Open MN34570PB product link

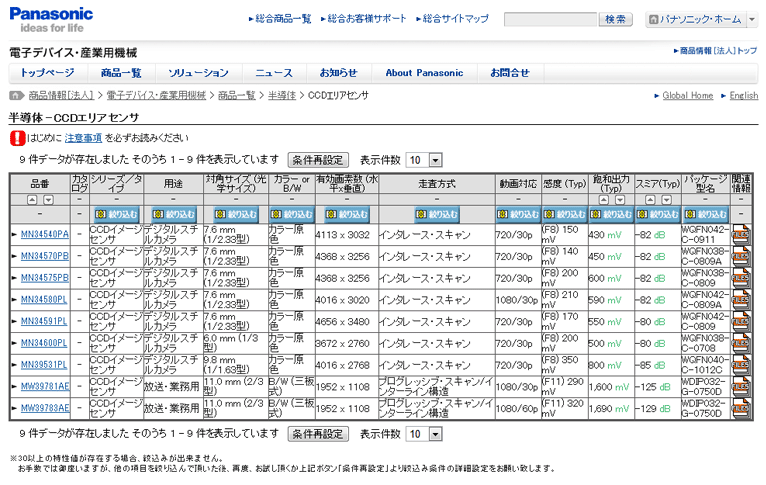(45, 256)
